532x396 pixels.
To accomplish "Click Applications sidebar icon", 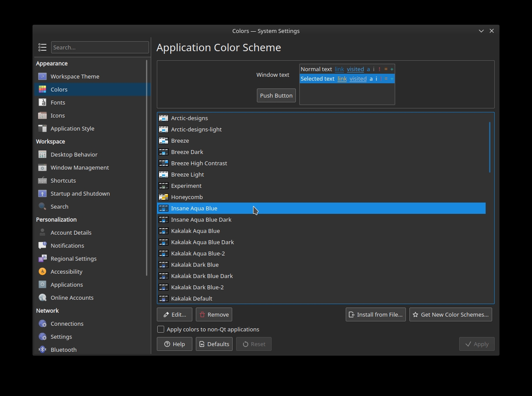I will click(42, 285).
